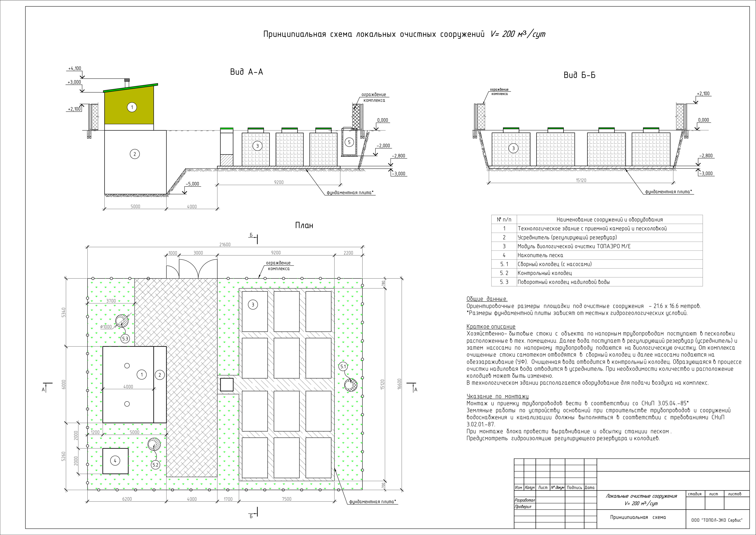Click the plan dimension "1700"
This screenshot has width=756, height=535.
(228, 499)
